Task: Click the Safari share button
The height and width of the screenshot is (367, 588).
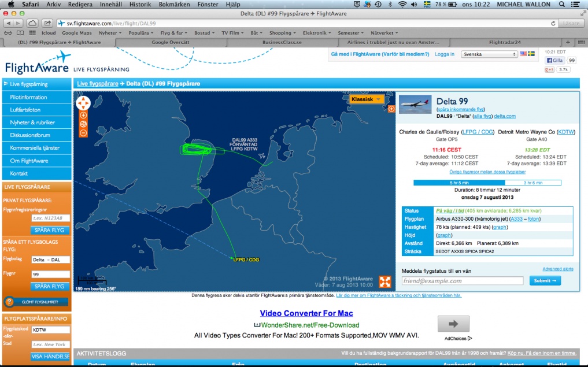Action: 47,23
